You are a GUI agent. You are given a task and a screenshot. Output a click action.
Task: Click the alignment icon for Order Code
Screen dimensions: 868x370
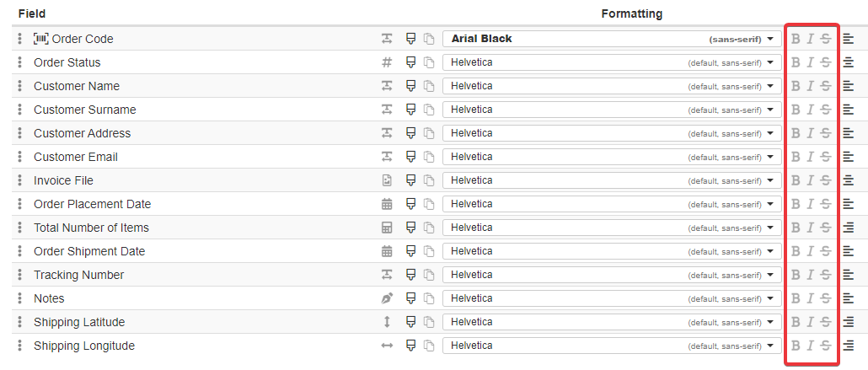coord(849,39)
